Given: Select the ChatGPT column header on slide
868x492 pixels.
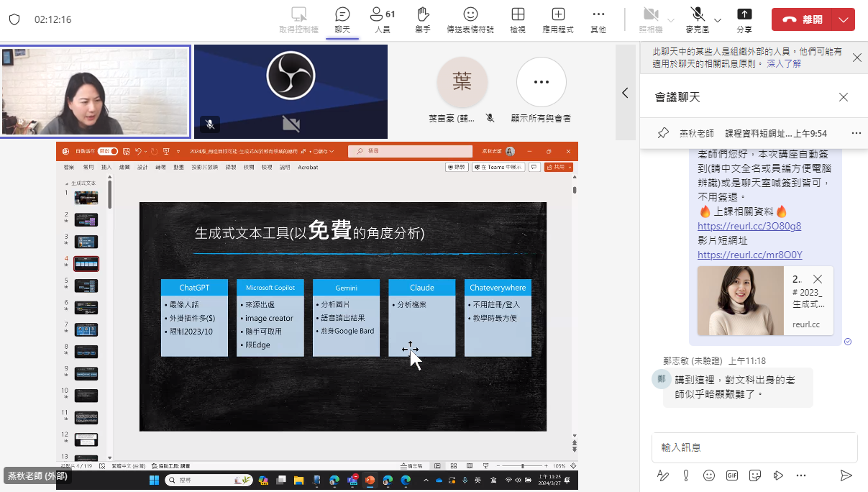Looking at the screenshot, I should click(x=194, y=287).
